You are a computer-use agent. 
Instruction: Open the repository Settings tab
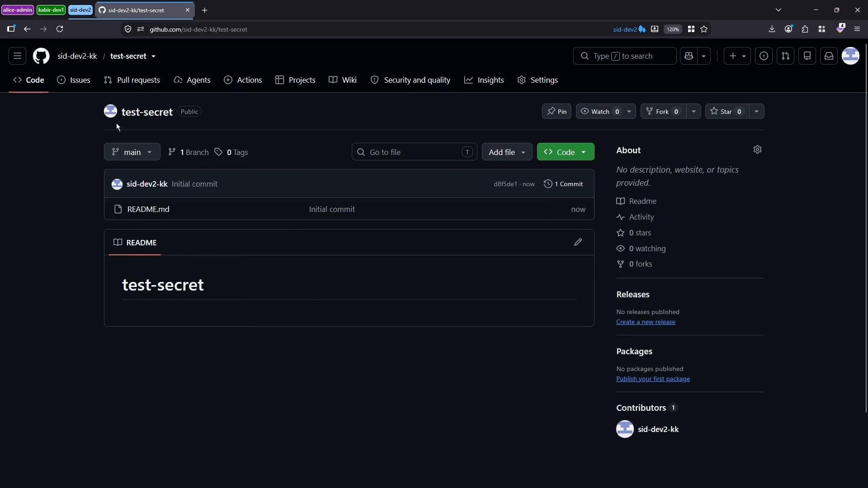(538, 80)
